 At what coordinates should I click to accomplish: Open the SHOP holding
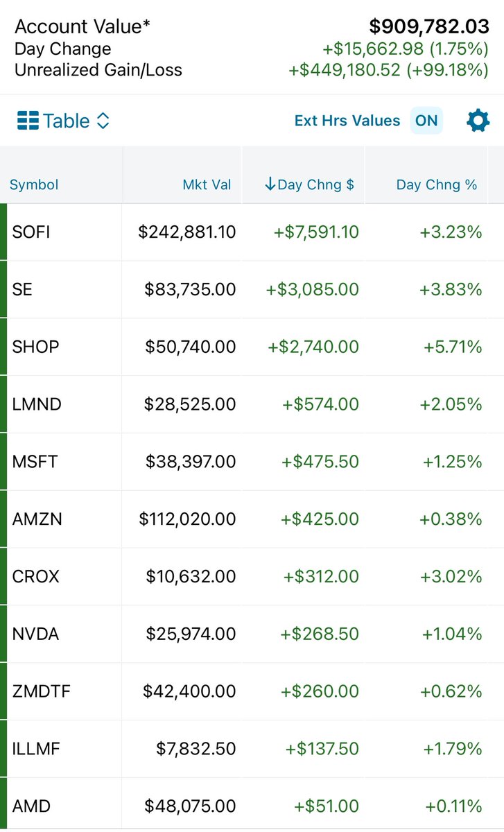[252, 347]
